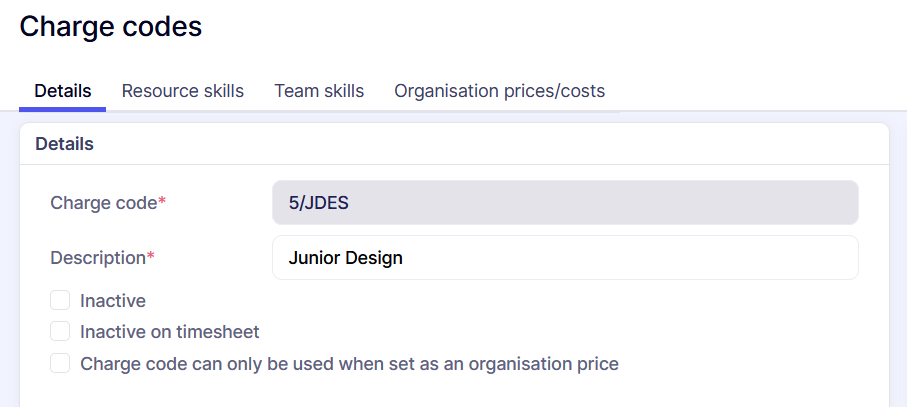Click the '5/JDES' code value
Image resolution: width=907 pixels, height=407 pixels.
click(x=318, y=203)
